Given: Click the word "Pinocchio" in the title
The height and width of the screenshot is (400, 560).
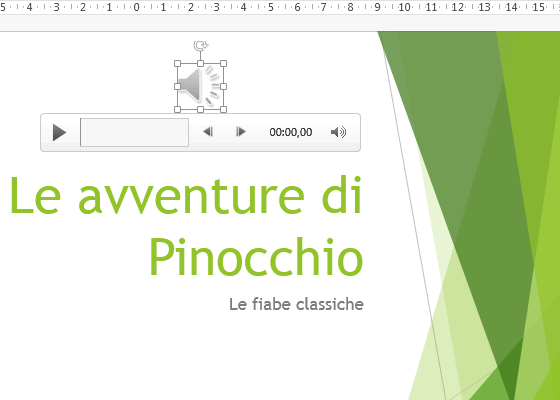Looking at the screenshot, I should pyautogui.click(x=256, y=257).
